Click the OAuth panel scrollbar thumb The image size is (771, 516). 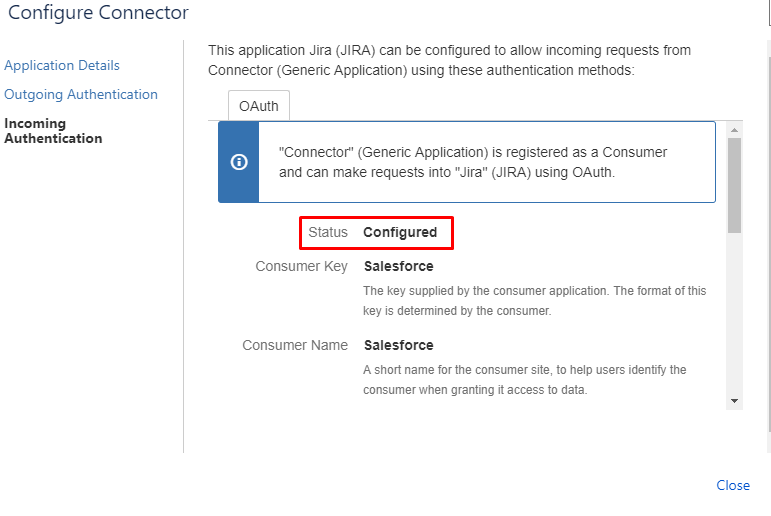[x=734, y=185]
